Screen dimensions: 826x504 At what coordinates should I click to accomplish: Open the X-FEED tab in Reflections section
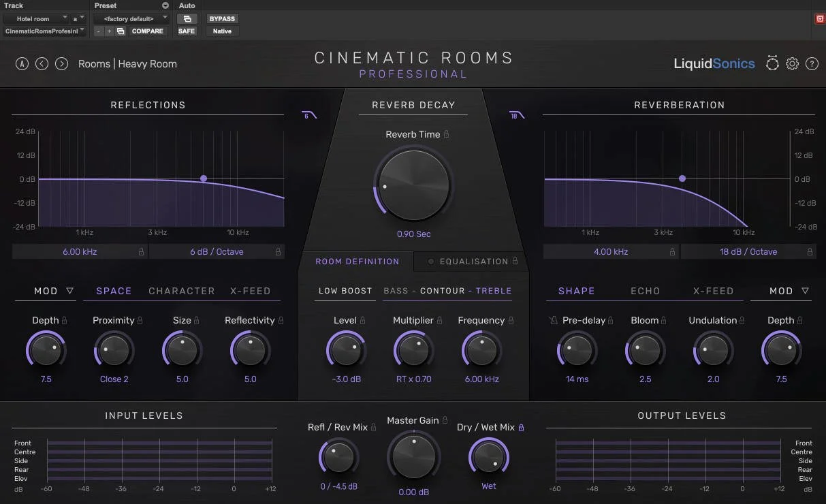point(251,291)
